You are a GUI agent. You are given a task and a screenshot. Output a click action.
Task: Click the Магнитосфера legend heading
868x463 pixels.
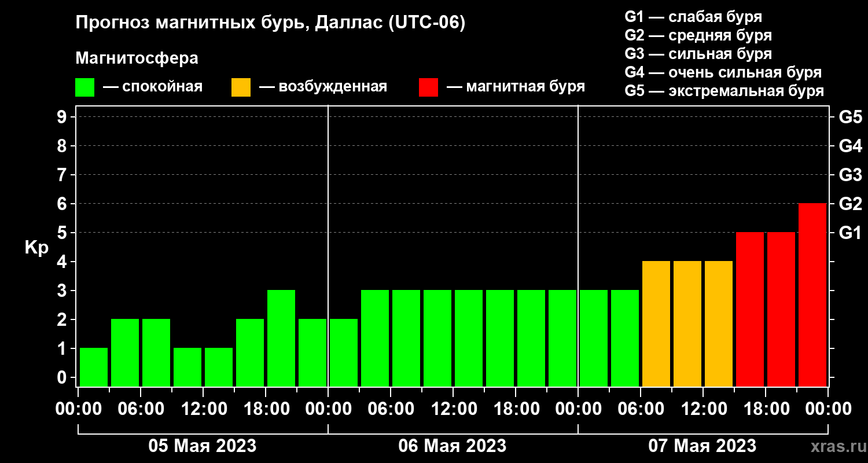pyautogui.click(x=137, y=58)
